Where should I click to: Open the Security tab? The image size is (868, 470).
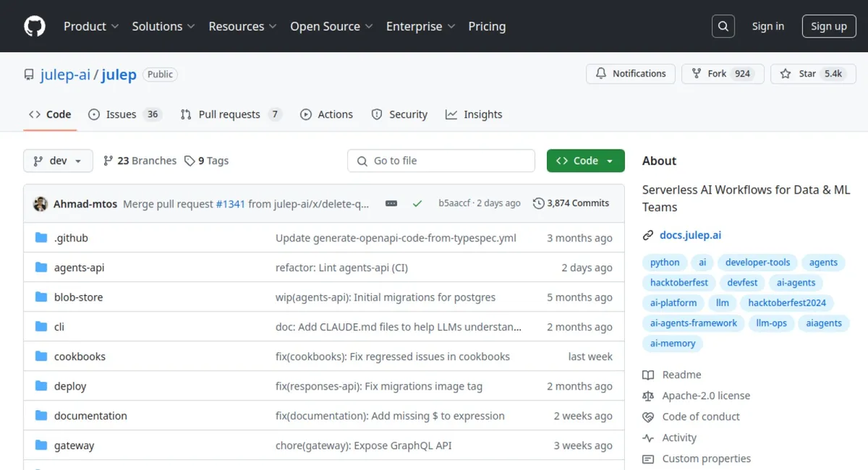pyautogui.click(x=399, y=114)
